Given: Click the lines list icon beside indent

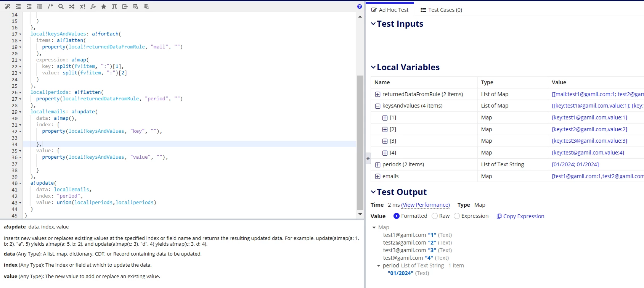Looking at the screenshot, I should [40, 6].
